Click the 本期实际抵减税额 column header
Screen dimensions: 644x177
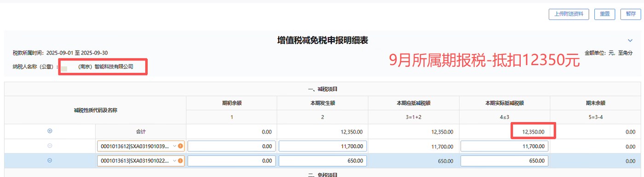tap(504, 103)
